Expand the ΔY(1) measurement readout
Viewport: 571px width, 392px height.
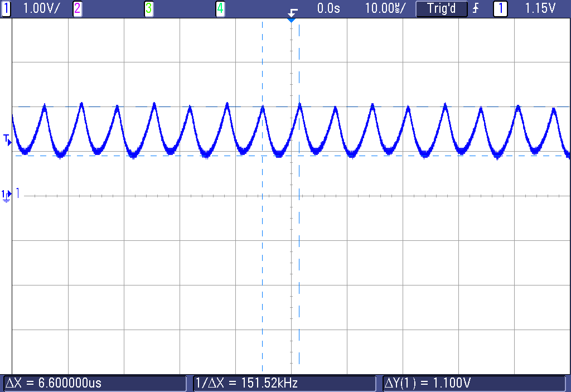429,383
